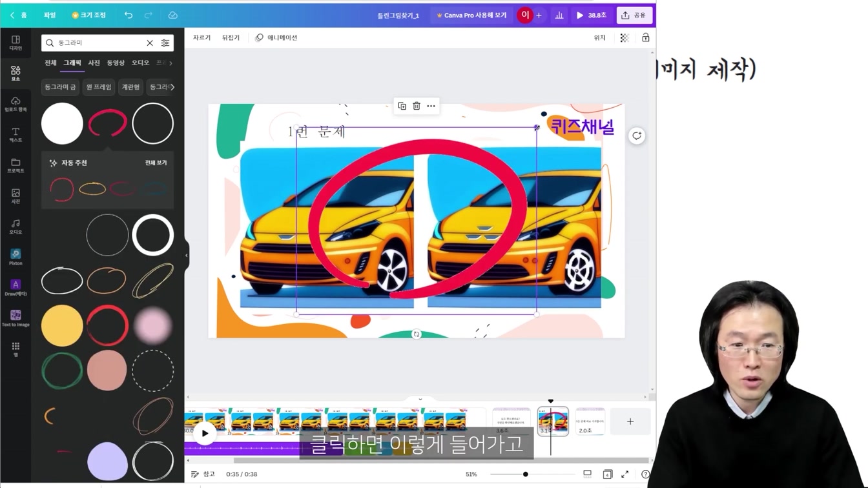The width and height of the screenshot is (868, 488).
Task: Click Canva Pro 사용해 보기 button
Action: pos(471,15)
